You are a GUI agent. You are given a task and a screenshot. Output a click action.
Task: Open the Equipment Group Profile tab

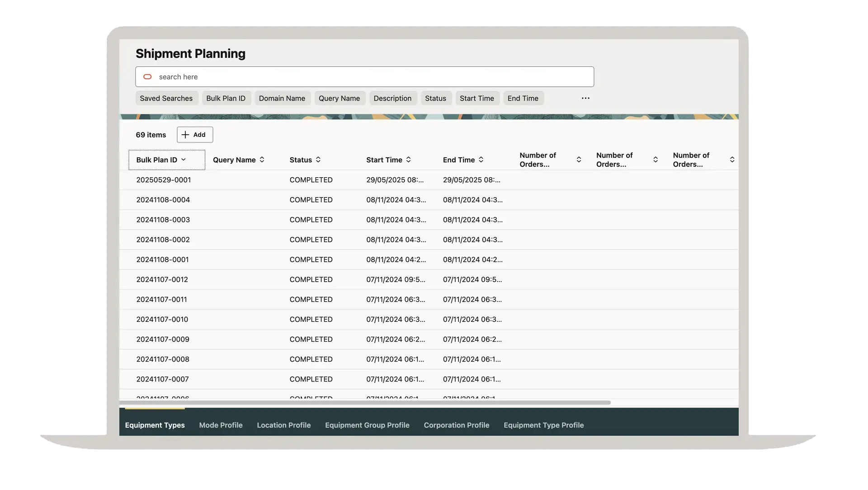coord(367,425)
